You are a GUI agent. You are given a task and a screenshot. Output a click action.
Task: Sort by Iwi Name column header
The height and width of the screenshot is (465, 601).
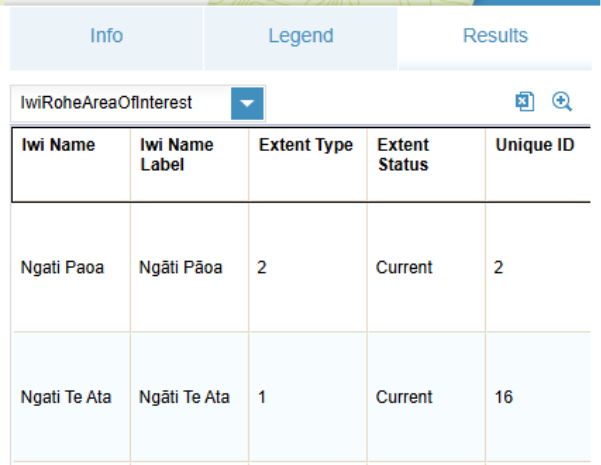71,164
